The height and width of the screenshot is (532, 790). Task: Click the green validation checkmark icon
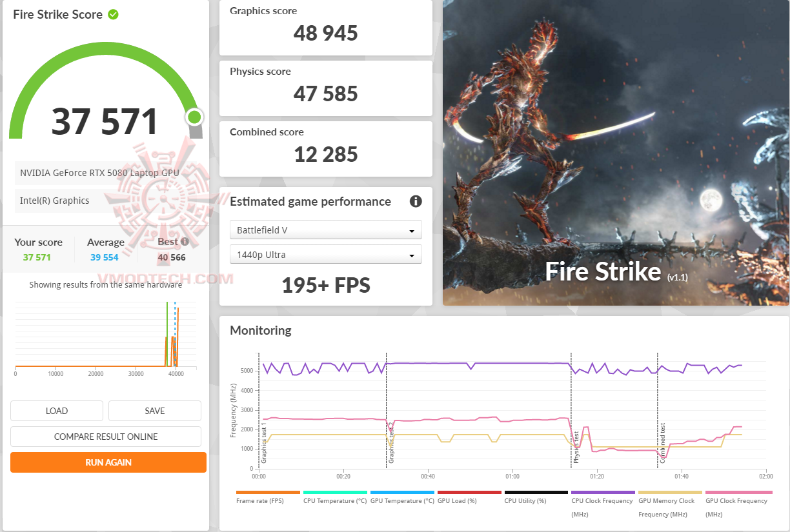(113, 14)
